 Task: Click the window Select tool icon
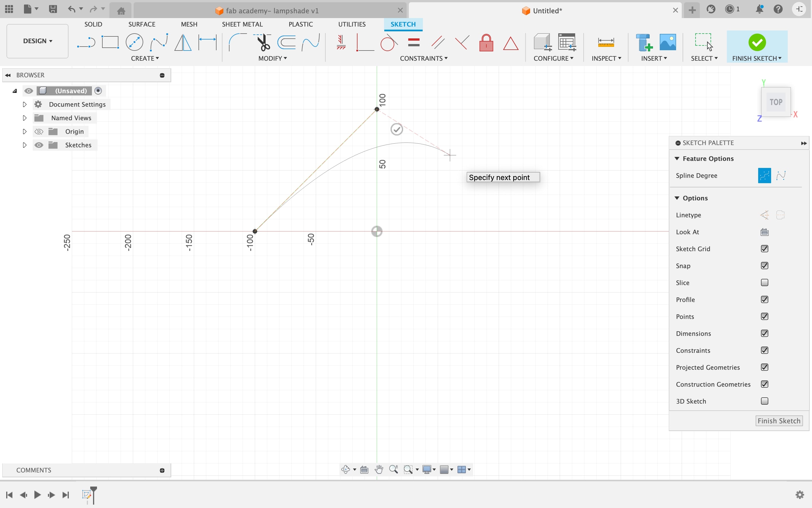point(704,42)
